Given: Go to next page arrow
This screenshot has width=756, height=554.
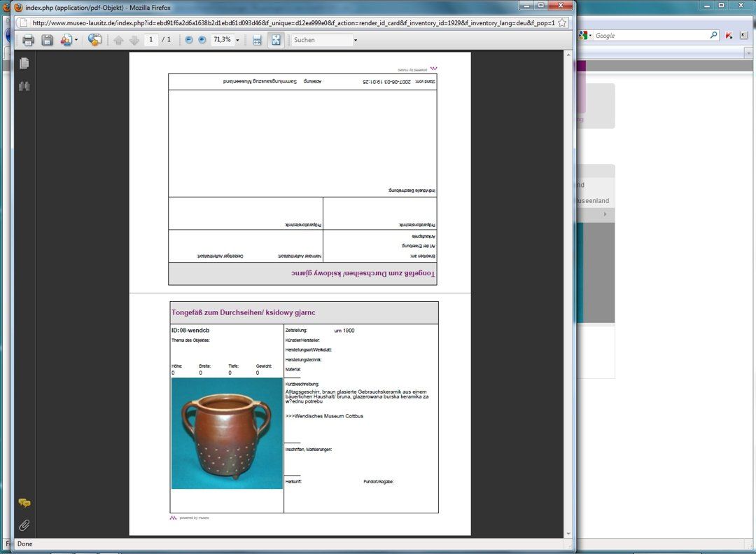Looking at the screenshot, I should [134, 41].
